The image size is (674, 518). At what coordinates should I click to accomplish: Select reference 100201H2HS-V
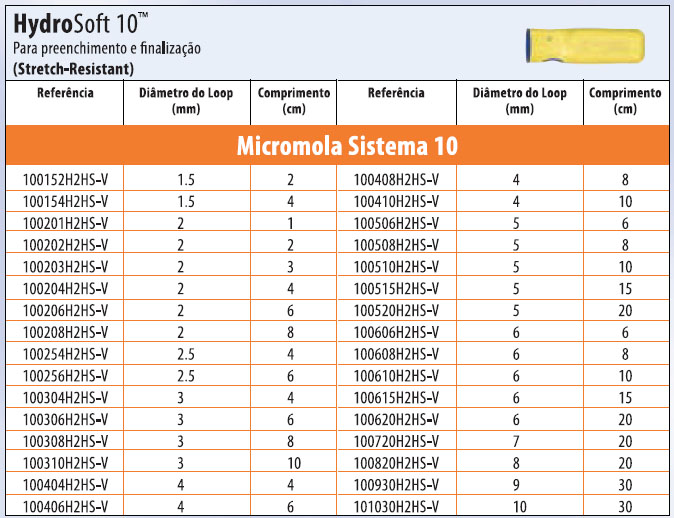65,224
